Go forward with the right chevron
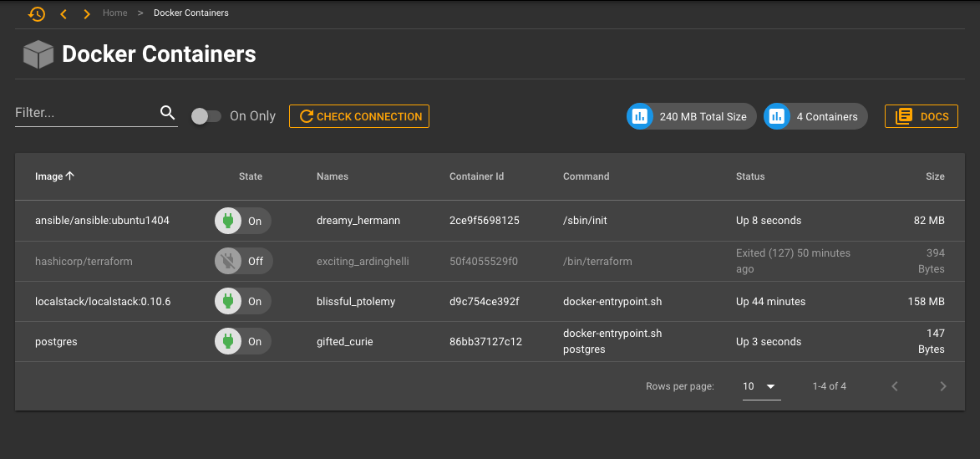Viewport: 980px width, 459px height. [87, 13]
